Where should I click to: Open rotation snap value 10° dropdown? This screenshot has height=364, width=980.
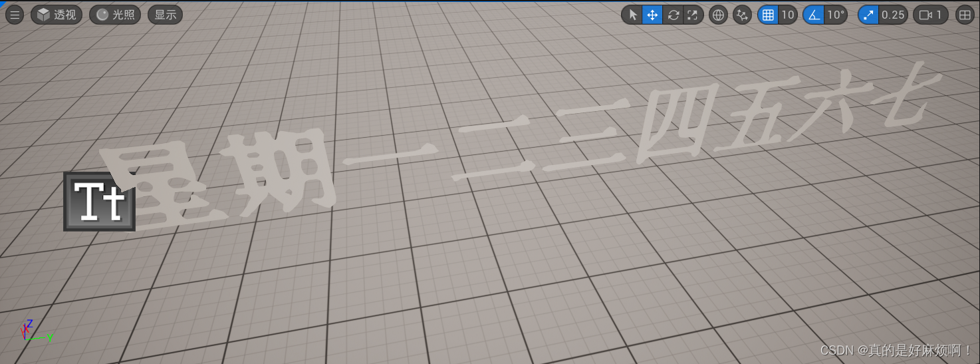[836, 15]
